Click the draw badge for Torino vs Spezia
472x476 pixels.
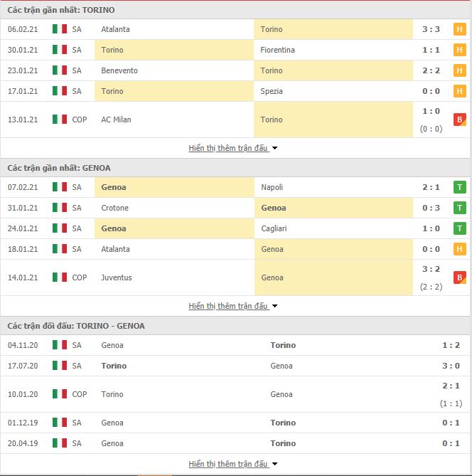460,91
